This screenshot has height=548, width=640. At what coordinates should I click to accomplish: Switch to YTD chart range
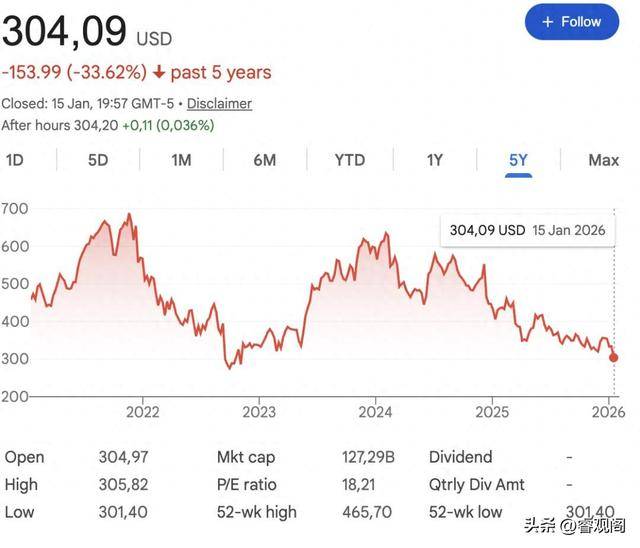(349, 160)
